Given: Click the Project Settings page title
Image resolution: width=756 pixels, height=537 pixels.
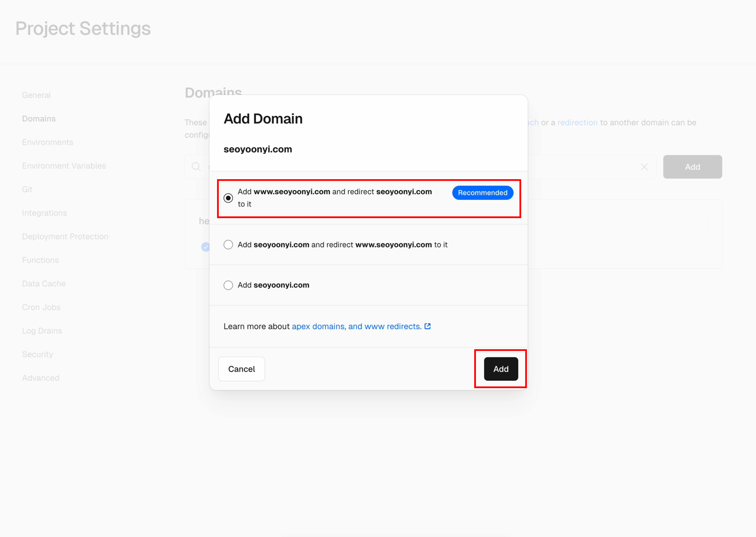Looking at the screenshot, I should 83,28.
